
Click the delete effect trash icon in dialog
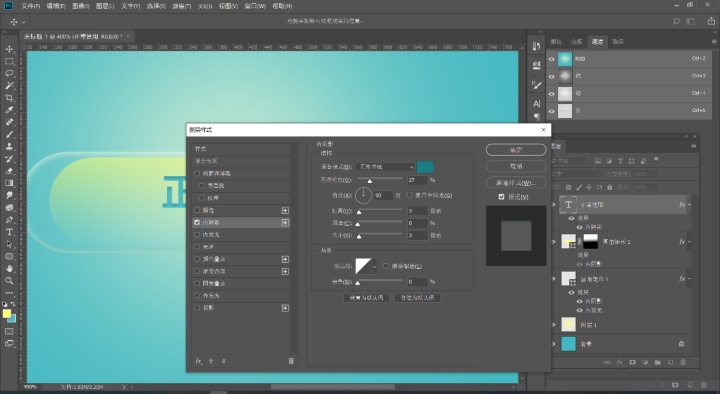[291, 361]
